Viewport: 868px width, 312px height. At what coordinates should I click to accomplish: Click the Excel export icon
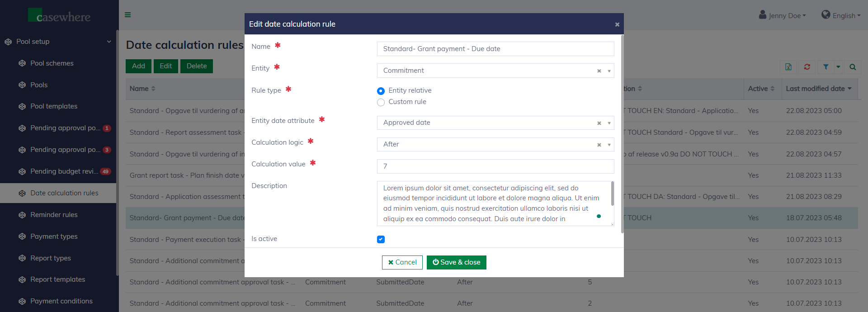pyautogui.click(x=788, y=67)
